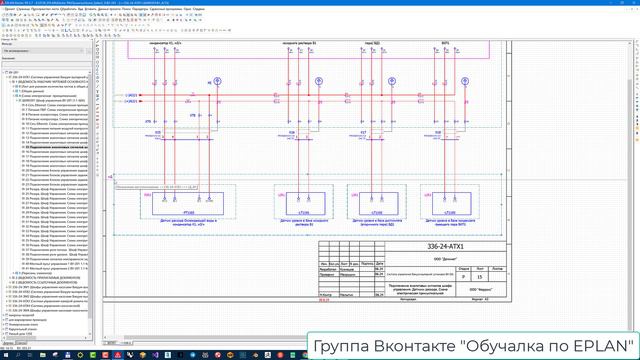Image resolution: width=640 pixels, height=360 pixels.
Task: Switch to the Дерево tab
Action: pyautogui.click(x=8, y=343)
